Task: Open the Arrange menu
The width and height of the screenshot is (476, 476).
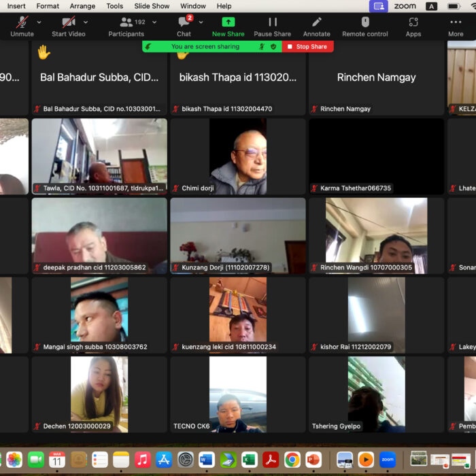Action: [82, 6]
